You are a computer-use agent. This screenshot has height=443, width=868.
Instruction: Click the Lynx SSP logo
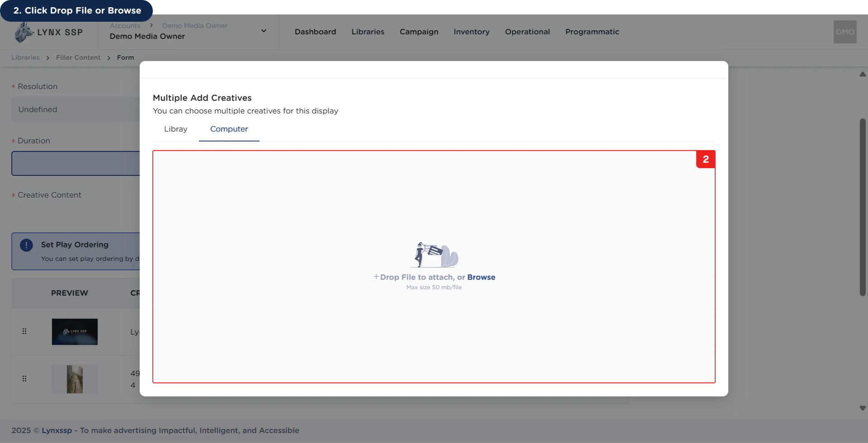click(47, 32)
